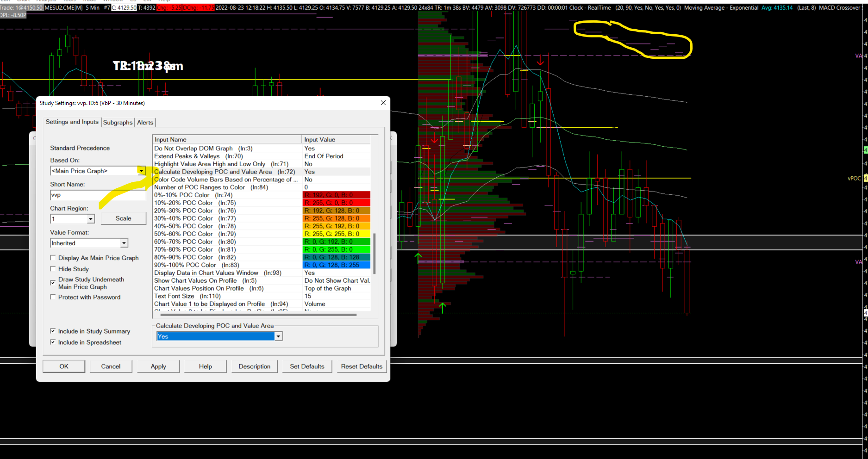The width and height of the screenshot is (868, 459).
Task: Open Calculate Developing POC value dropdown
Action: 278,336
